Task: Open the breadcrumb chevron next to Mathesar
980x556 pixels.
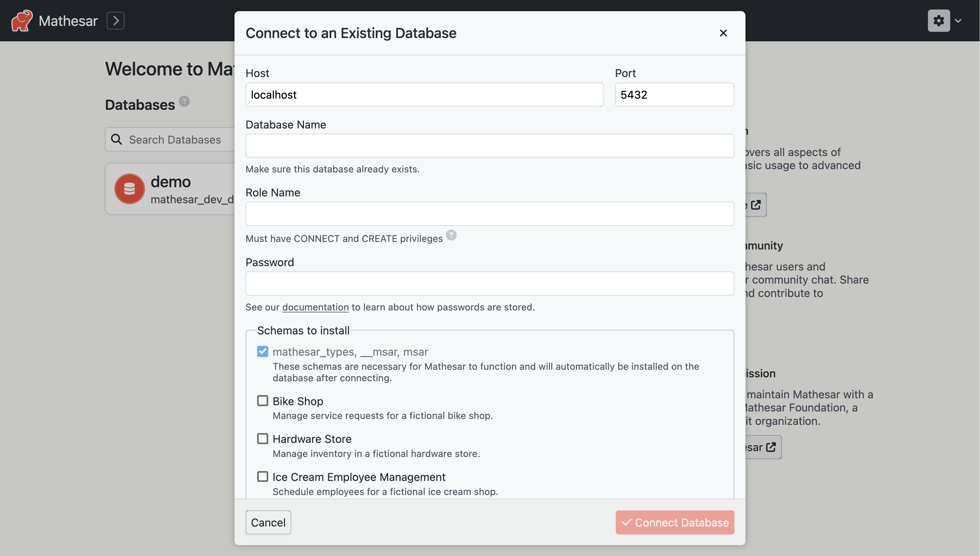Action: click(x=116, y=21)
